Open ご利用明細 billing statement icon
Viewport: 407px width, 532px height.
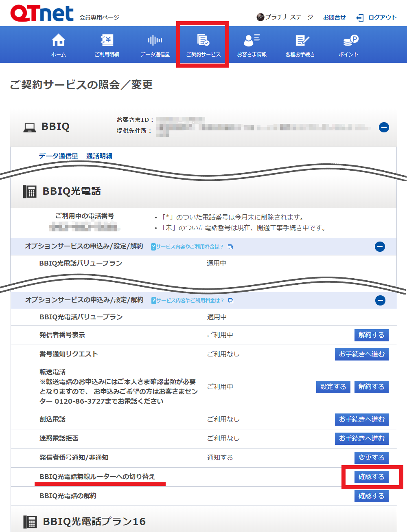click(x=107, y=40)
